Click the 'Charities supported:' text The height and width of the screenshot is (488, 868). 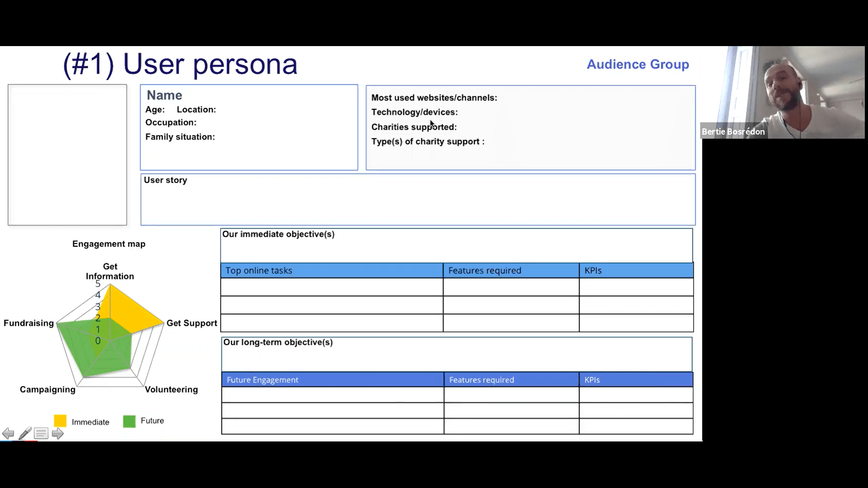414,127
